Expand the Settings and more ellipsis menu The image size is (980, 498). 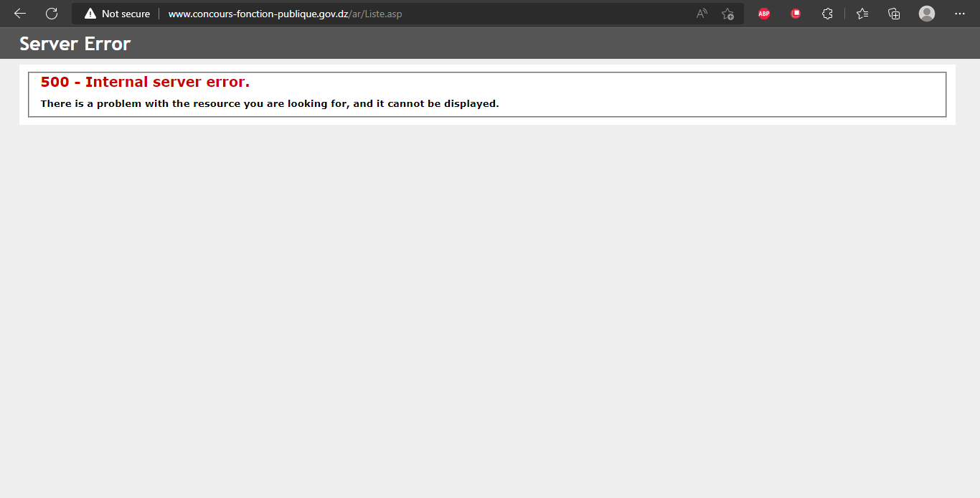click(960, 14)
